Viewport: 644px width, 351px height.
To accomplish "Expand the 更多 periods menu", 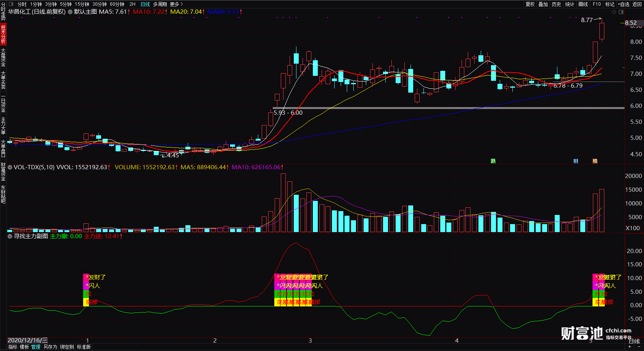I will click(x=176, y=4).
